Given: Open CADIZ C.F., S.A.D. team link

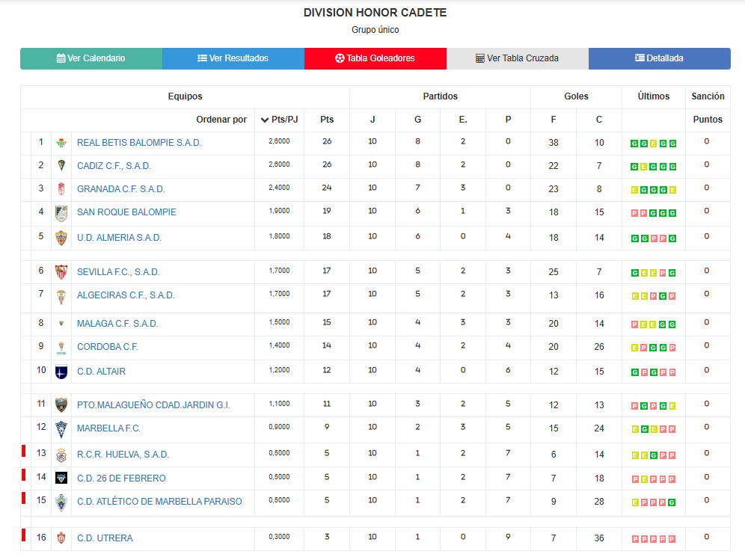Looking at the screenshot, I should (x=114, y=166).
